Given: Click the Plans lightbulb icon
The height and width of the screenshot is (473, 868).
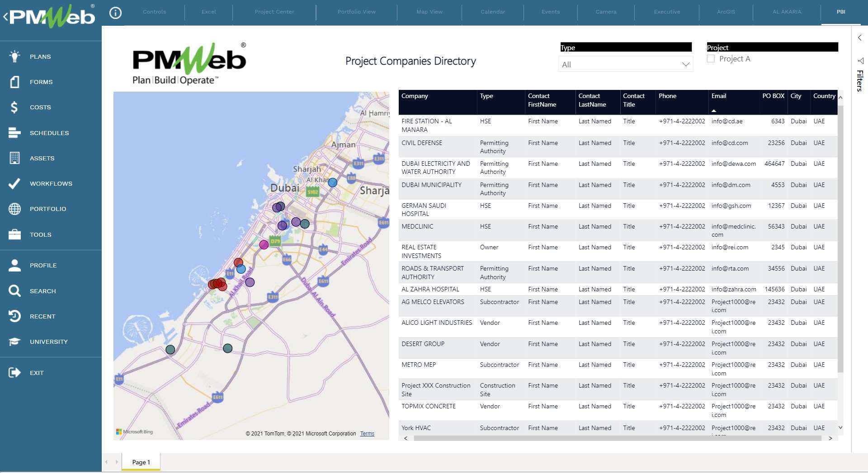Looking at the screenshot, I should coord(14,56).
